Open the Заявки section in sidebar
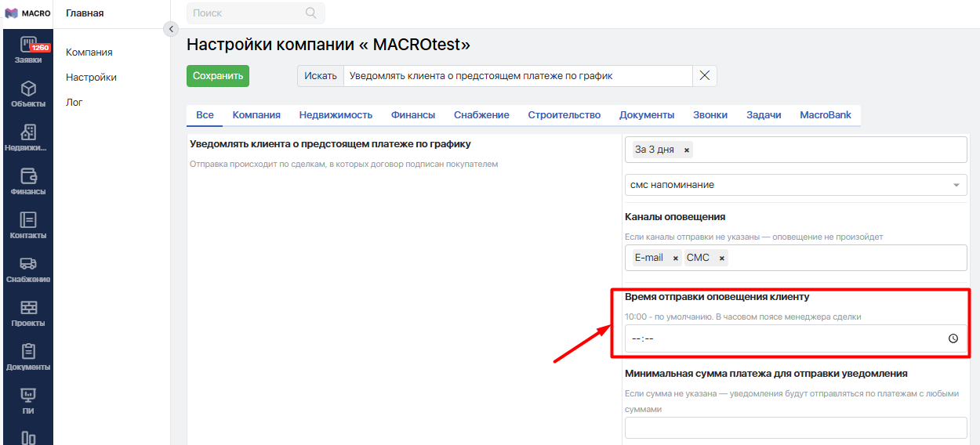 pyautogui.click(x=28, y=49)
